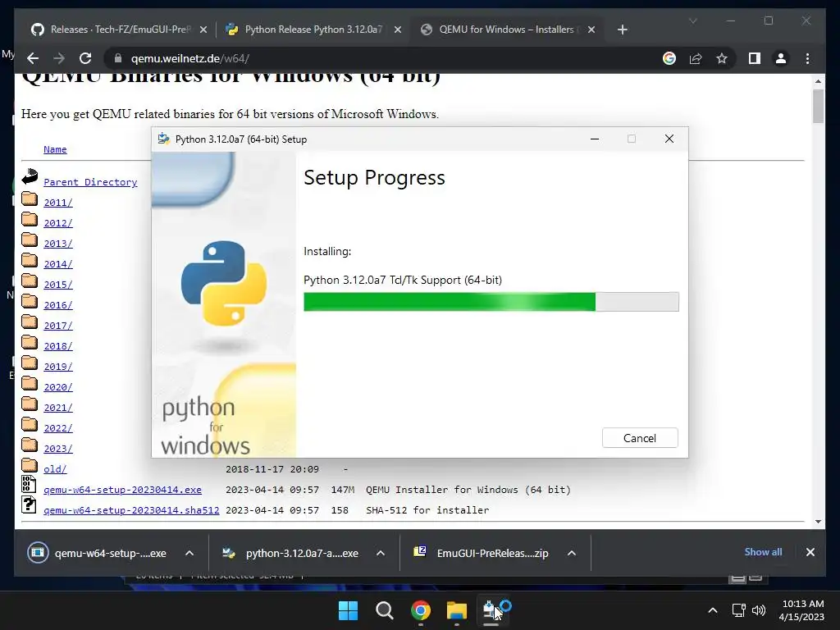Go back with the browser back arrow
The height and width of the screenshot is (630, 840).
click(x=33, y=58)
